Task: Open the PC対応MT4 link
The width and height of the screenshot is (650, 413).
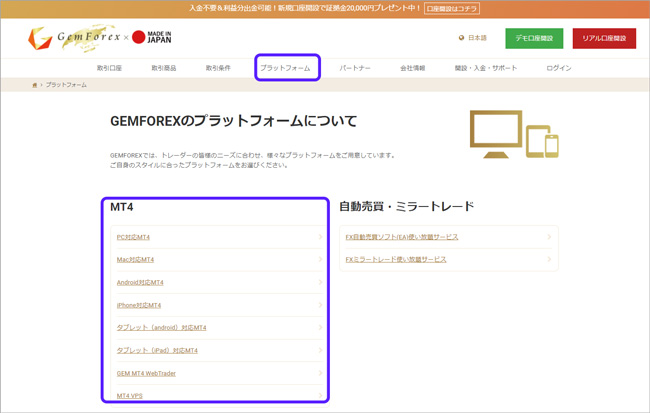Action: pos(133,237)
